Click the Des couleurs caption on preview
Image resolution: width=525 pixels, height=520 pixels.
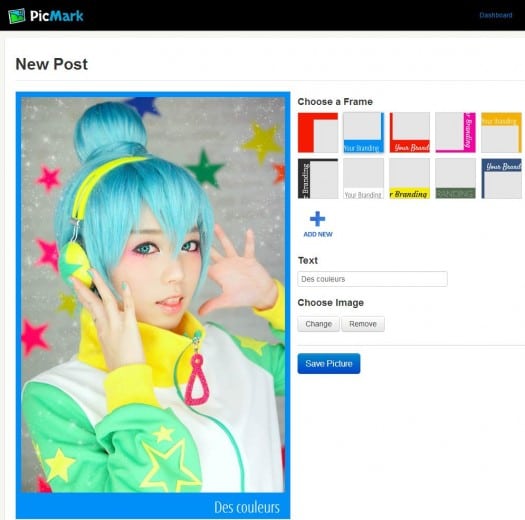pos(247,507)
